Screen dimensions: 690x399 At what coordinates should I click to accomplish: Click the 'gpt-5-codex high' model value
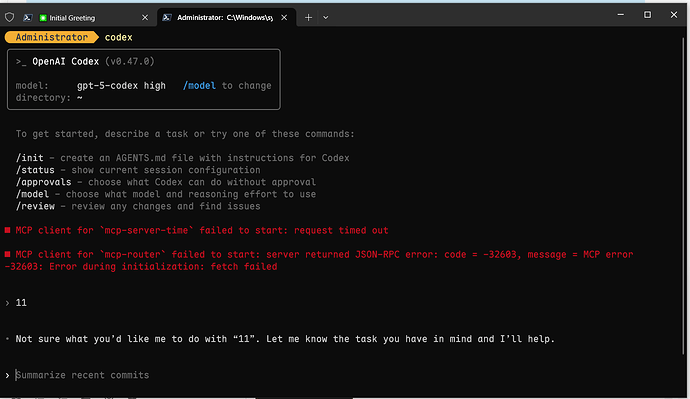click(121, 86)
